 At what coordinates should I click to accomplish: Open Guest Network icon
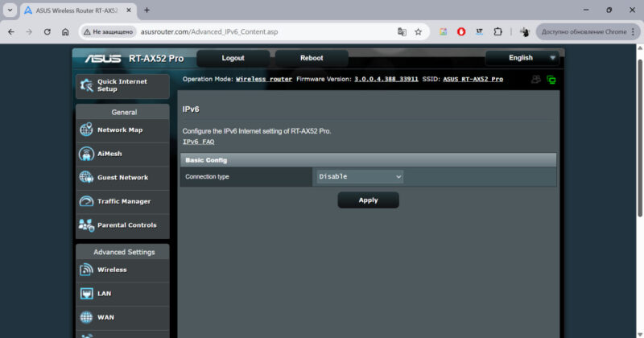pos(86,177)
